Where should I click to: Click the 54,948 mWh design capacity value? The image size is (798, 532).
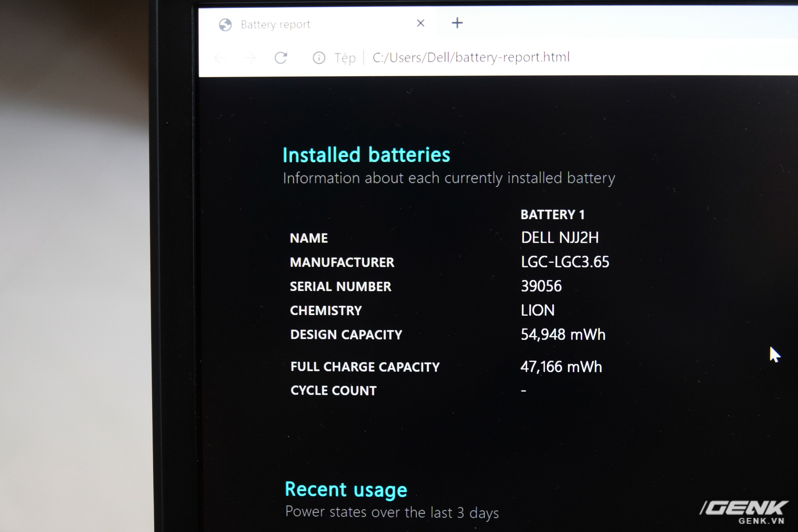point(563,334)
